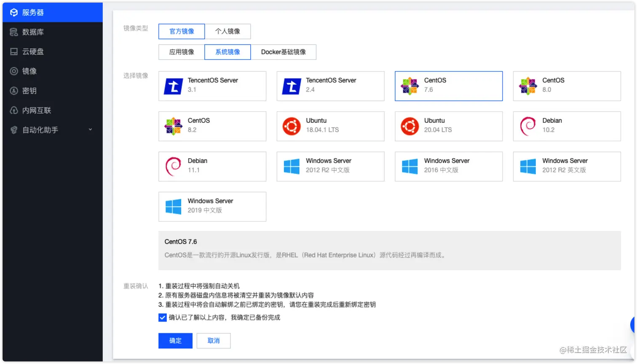Click the 2012 R2 英文版 text
This screenshot has height=364, width=637.
tap(564, 170)
